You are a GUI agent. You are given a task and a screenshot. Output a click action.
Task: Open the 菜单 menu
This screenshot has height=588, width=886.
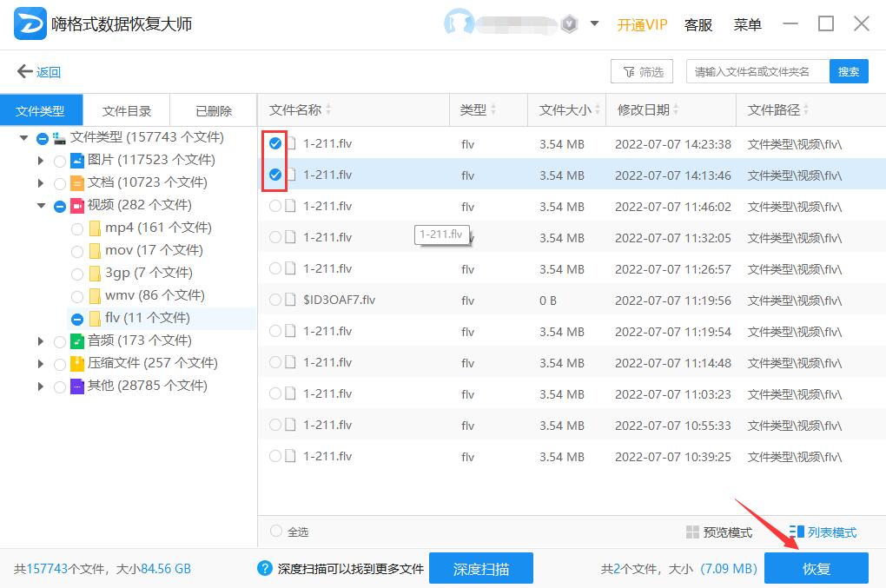point(746,24)
